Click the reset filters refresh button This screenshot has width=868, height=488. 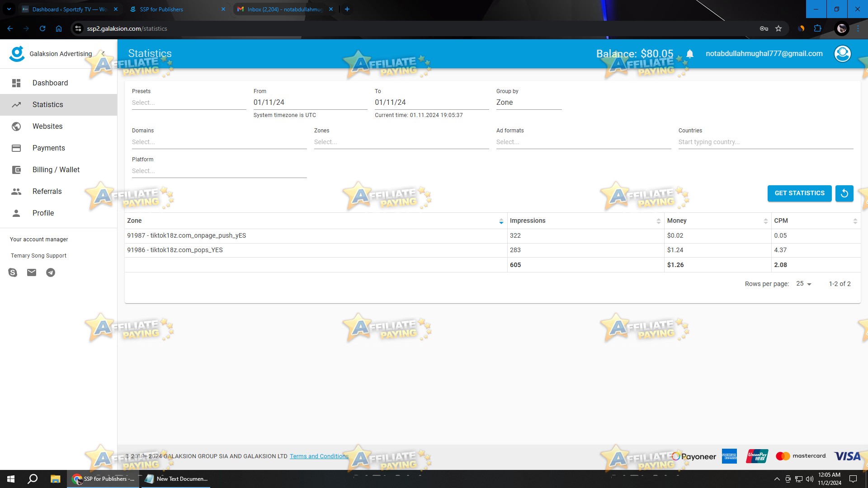pyautogui.click(x=844, y=193)
